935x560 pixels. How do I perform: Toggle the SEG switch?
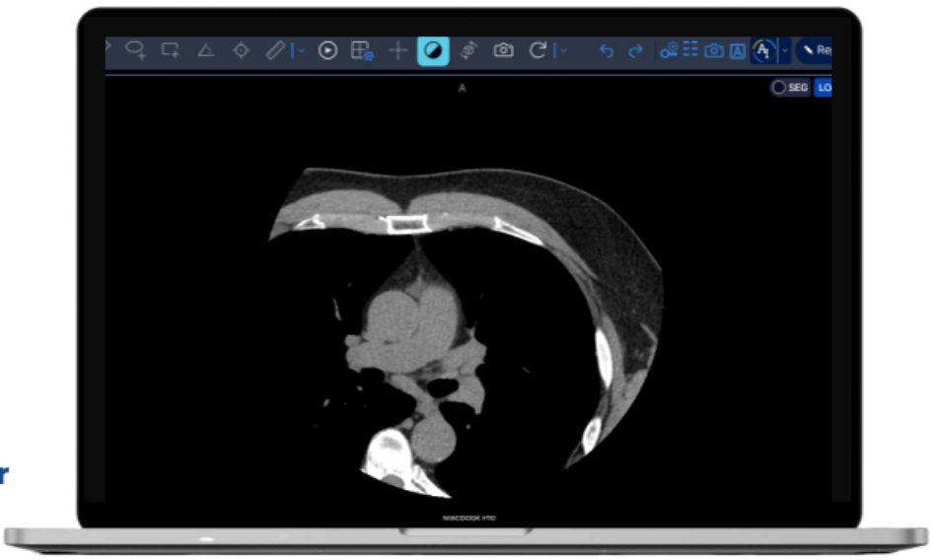789,88
